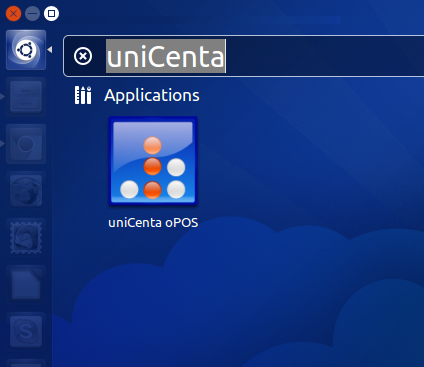Open the Chromium browser launcher icon
The image size is (424, 367).
(26, 144)
